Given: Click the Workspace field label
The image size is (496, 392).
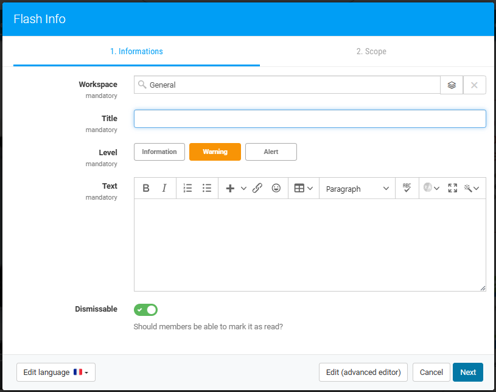Looking at the screenshot, I should (x=98, y=84).
